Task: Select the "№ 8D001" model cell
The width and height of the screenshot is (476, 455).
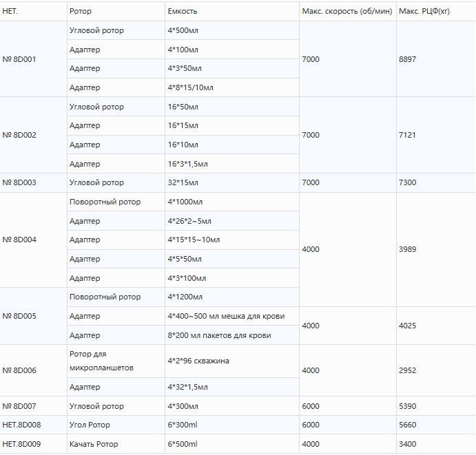Action: point(19,59)
